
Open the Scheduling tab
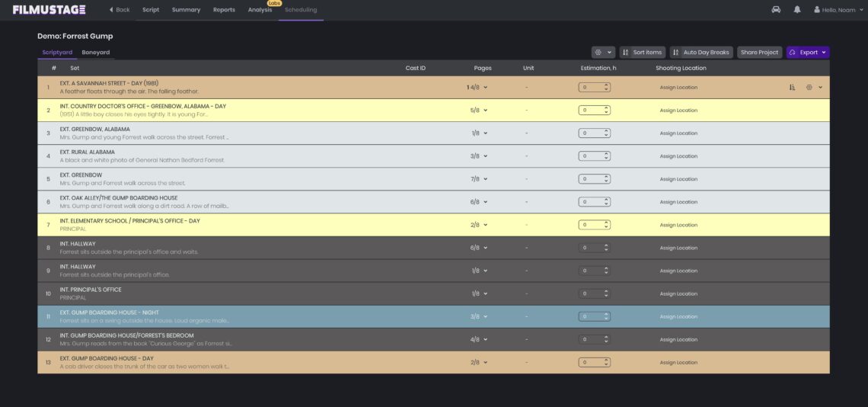tap(301, 9)
